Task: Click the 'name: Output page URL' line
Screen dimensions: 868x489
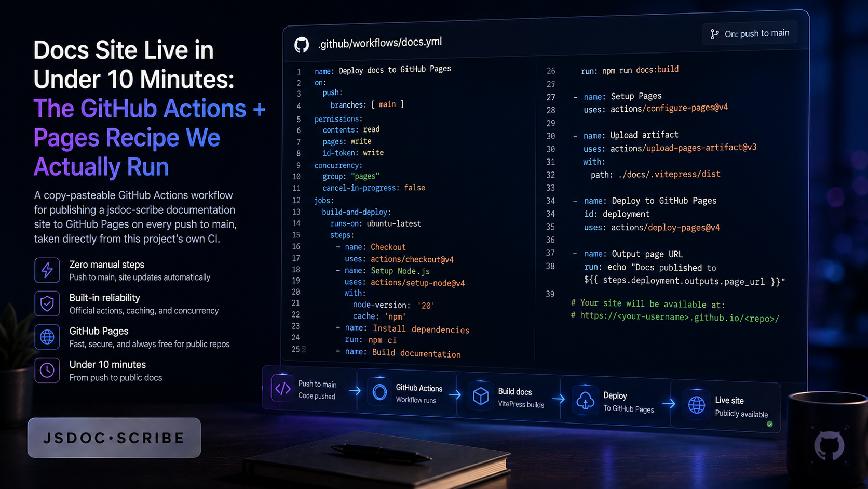Action: coord(633,254)
